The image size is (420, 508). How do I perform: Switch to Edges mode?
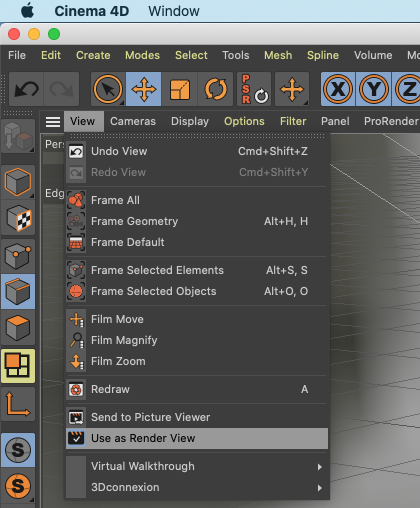click(18, 292)
